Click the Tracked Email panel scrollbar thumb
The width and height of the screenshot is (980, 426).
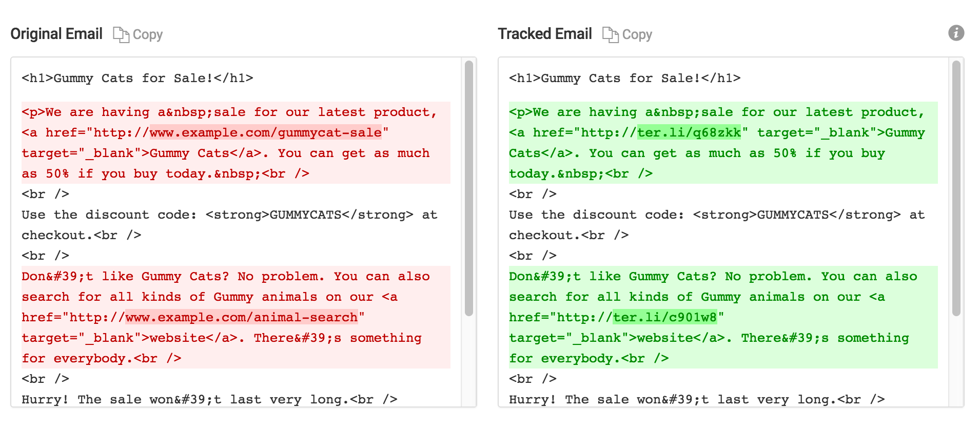click(956, 188)
